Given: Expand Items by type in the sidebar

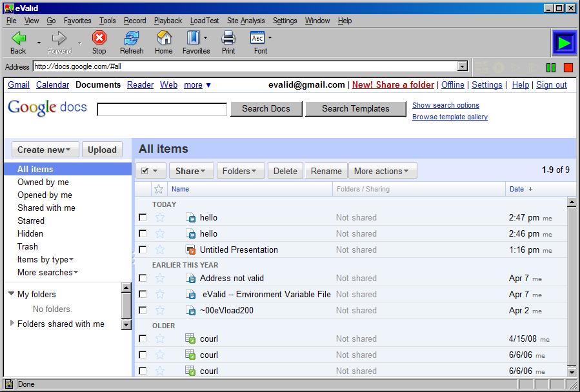Looking at the screenshot, I should click(x=46, y=260).
